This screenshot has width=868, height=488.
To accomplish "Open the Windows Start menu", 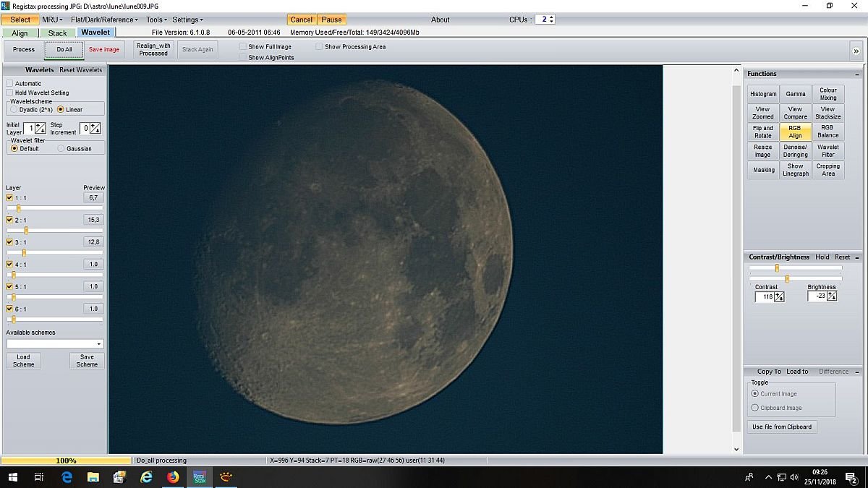I will click(12, 477).
